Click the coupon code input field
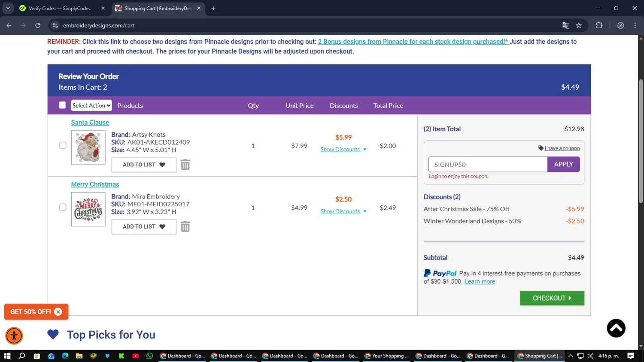 (x=488, y=164)
